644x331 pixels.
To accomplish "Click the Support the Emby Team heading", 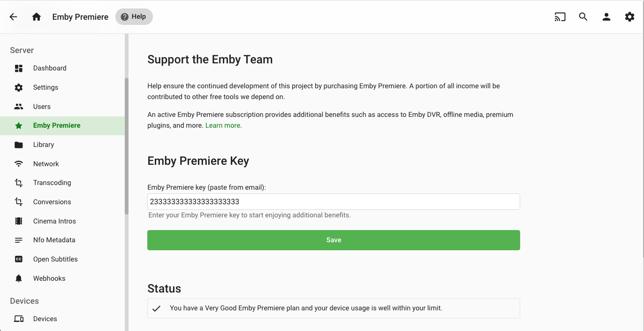I will coord(210,60).
